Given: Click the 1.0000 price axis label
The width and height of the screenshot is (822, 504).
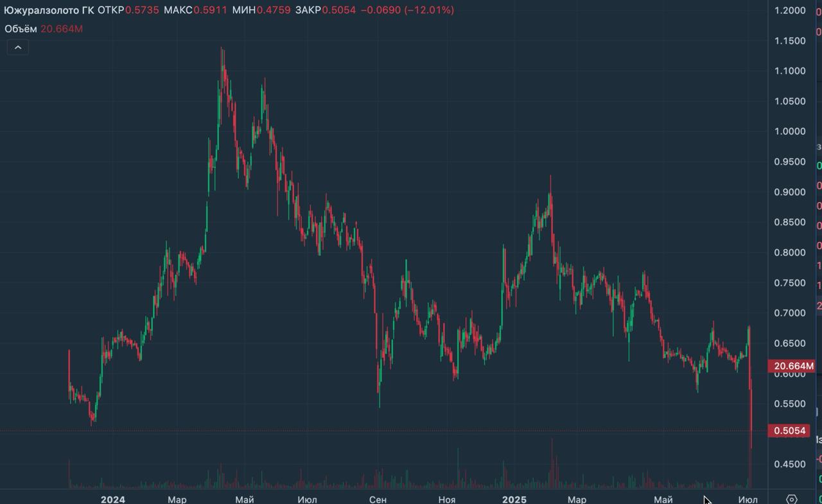Looking at the screenshot, I should [790, 132].
